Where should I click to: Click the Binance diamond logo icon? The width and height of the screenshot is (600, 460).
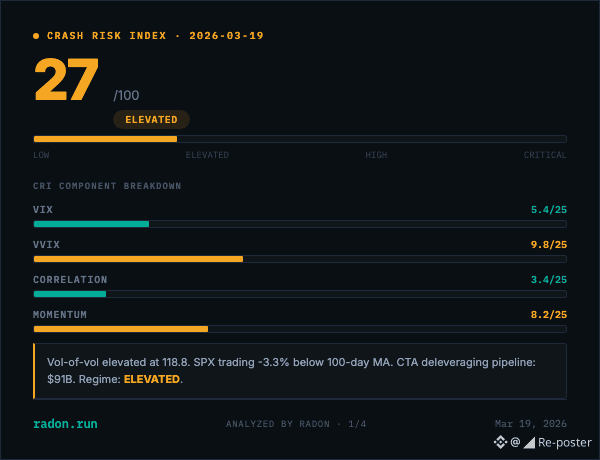coord(500,442)
